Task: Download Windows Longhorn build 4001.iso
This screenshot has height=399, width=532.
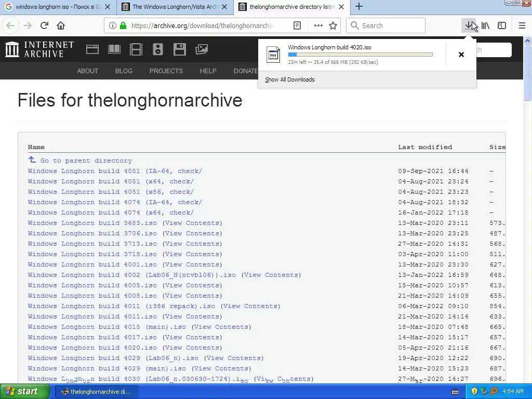Action: click(92, 264)
